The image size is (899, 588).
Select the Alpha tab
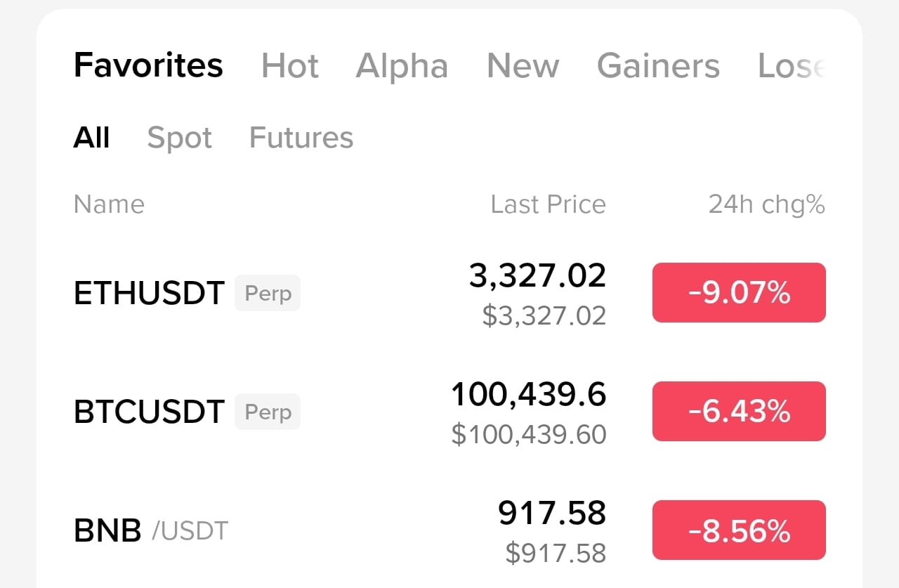pyautogui.click(x=402, y=67)
